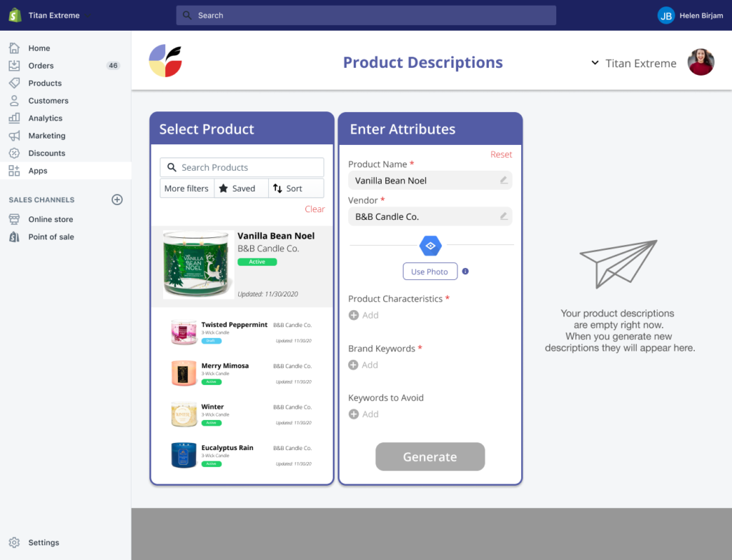This screenshot has width=732, height=560.
Task: Add a Product Characteristics entry
Action: (363, 315)
